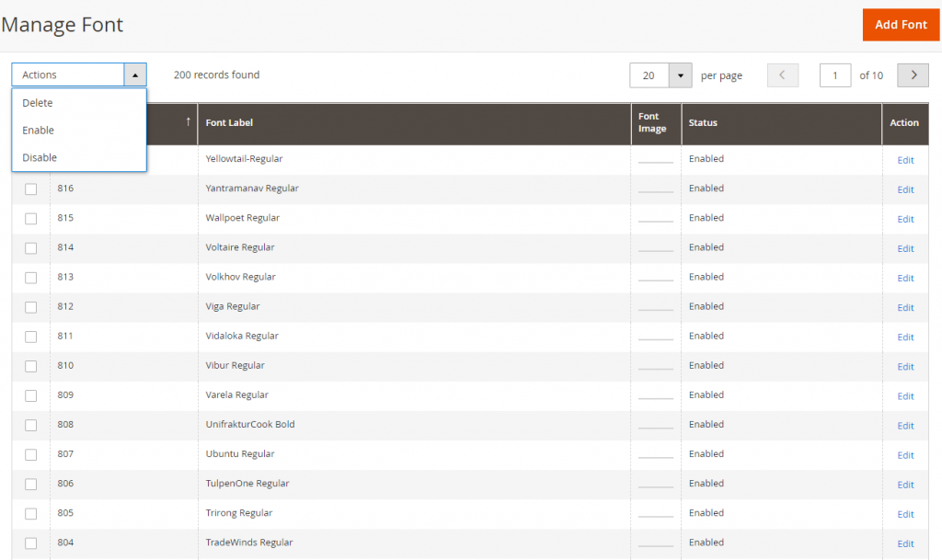Edit the Yellowtail-Regular font
Image resolution: width=942 pixels, height=560 pixels.
tap(904, 160)
